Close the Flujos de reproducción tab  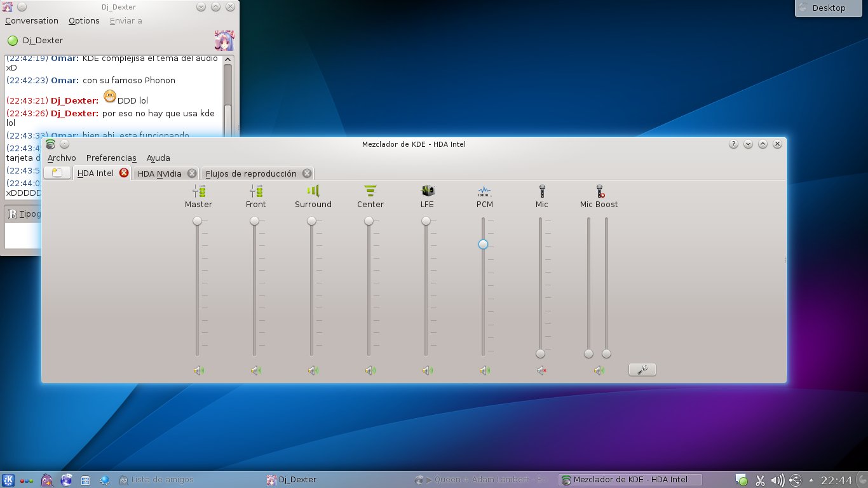pos(307,173)
